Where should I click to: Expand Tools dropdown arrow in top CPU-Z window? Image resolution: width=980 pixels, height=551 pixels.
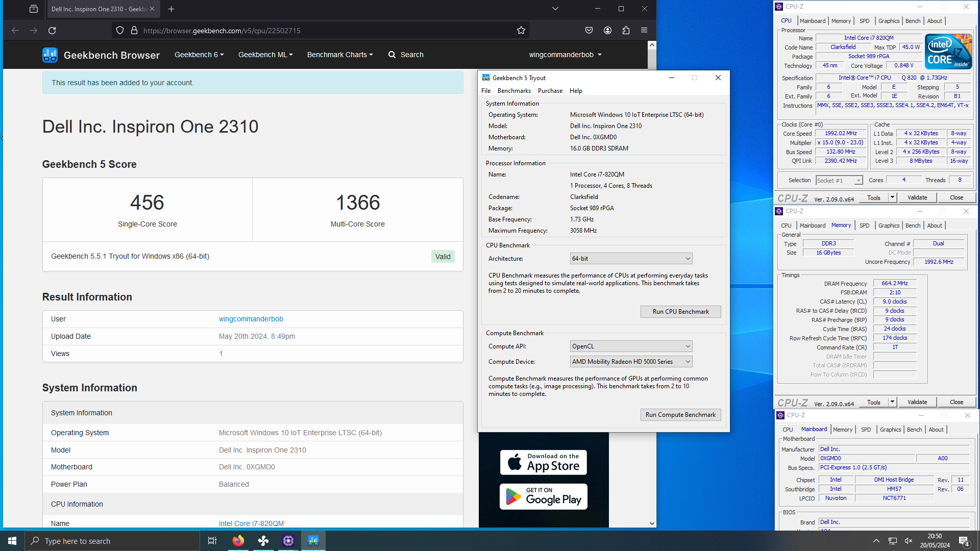[892, 197]
